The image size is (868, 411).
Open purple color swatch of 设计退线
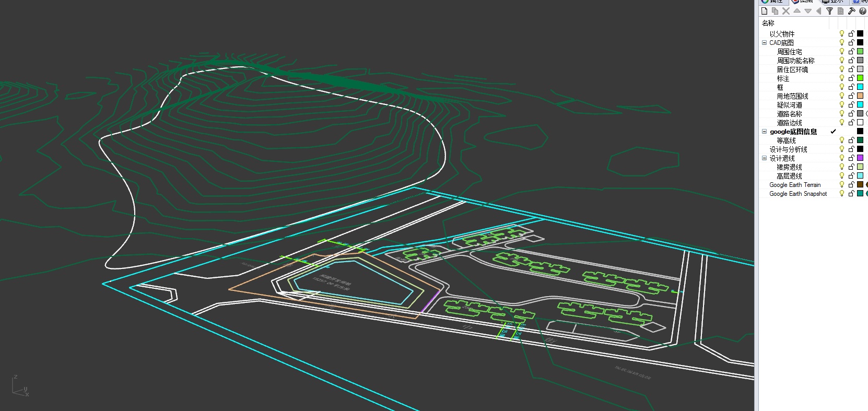click(860, 158)
